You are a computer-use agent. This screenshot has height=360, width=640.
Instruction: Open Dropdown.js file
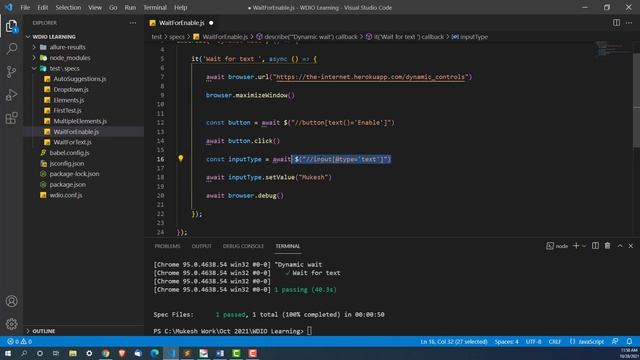click(x=71, y=89)
